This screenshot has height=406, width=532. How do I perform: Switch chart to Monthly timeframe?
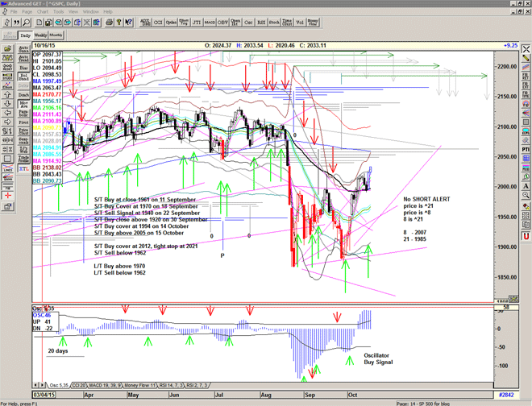[x=56, y=35]
